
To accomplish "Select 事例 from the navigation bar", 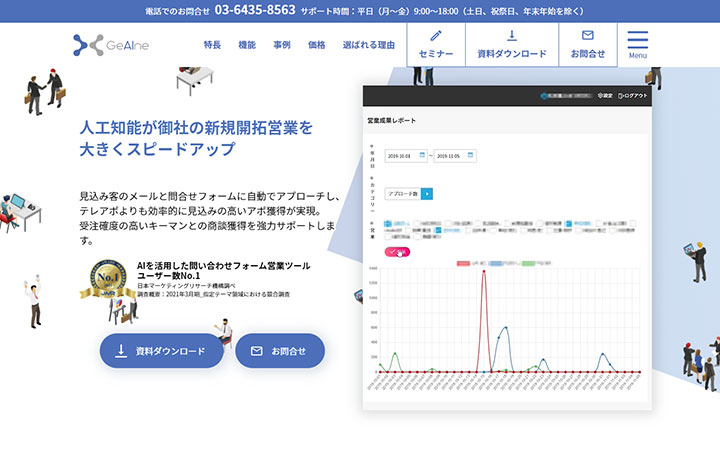I will coord(282,45).
